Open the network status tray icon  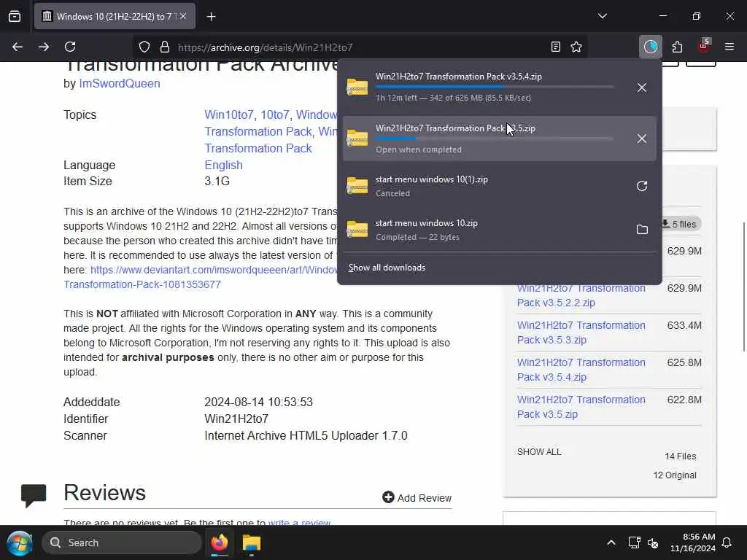634,542
